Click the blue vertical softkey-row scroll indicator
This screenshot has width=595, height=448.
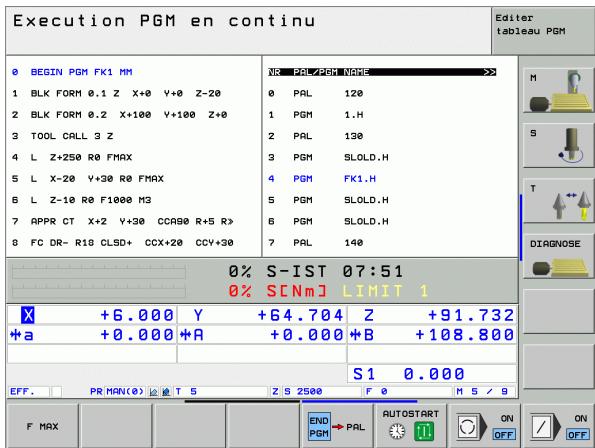(521, 228)
